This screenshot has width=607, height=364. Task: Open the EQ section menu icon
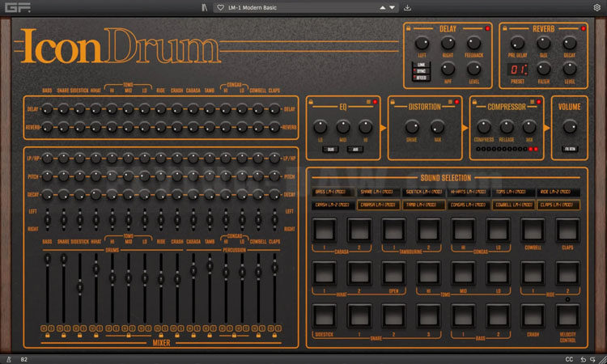click(368, 102)
